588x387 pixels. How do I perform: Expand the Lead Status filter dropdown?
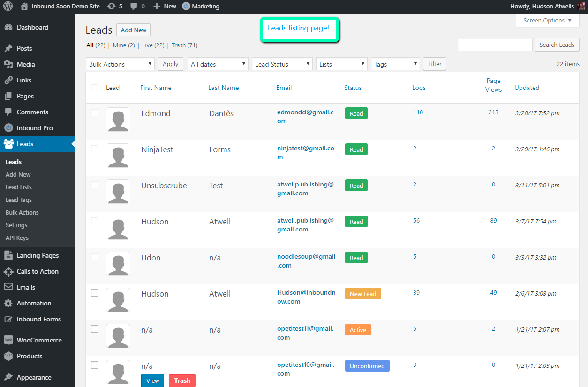282,64
